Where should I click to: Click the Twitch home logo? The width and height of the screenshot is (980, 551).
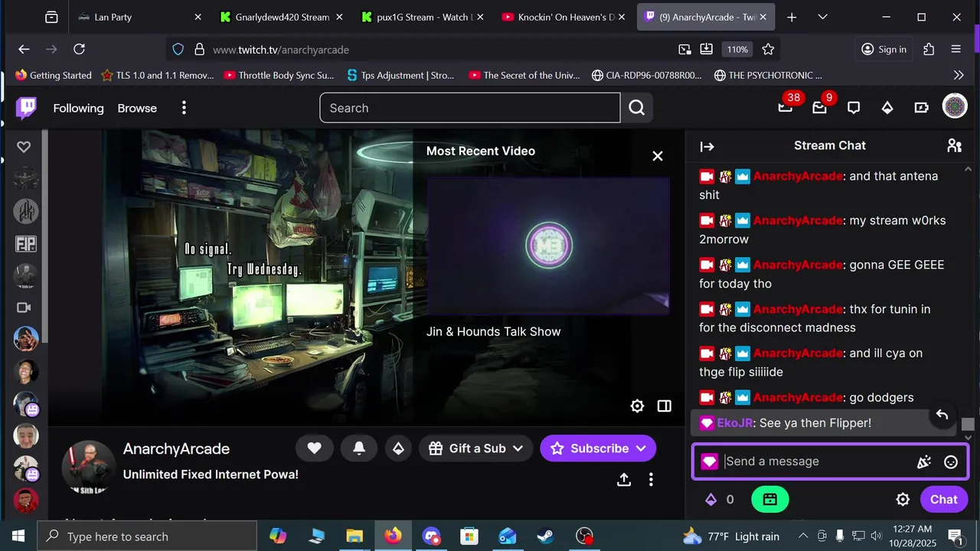pos(26,108)
